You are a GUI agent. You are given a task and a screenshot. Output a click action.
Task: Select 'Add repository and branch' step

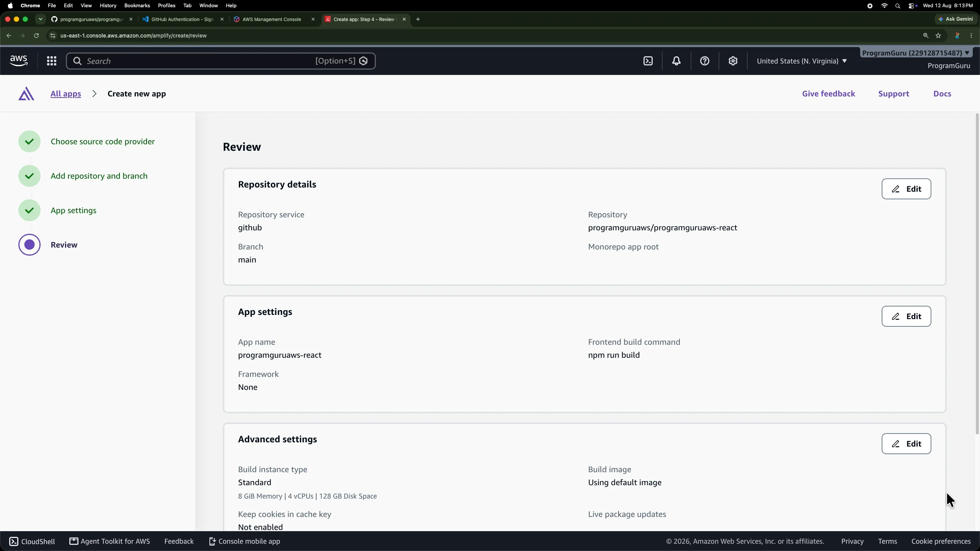click(99, 176)
